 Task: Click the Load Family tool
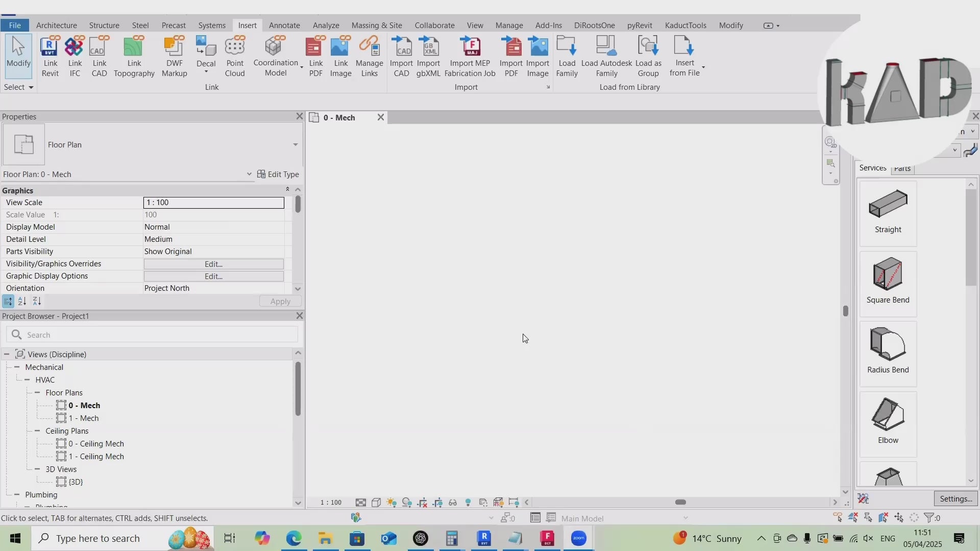click(x=567, y=56)
